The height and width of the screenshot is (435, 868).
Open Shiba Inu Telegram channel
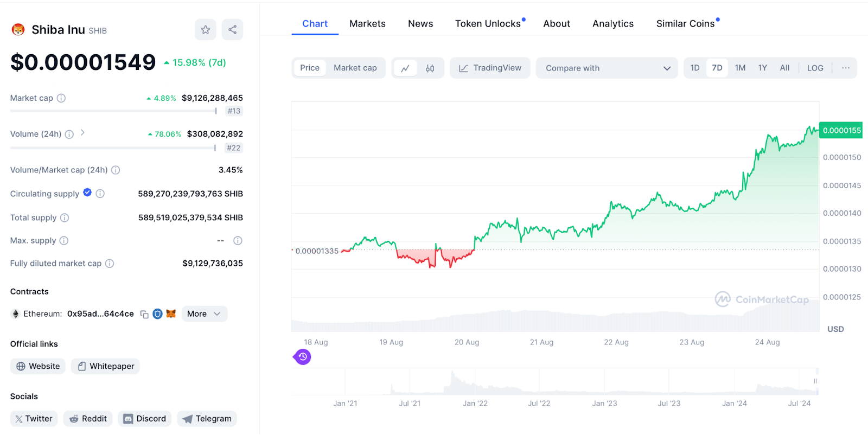point(207,419)
